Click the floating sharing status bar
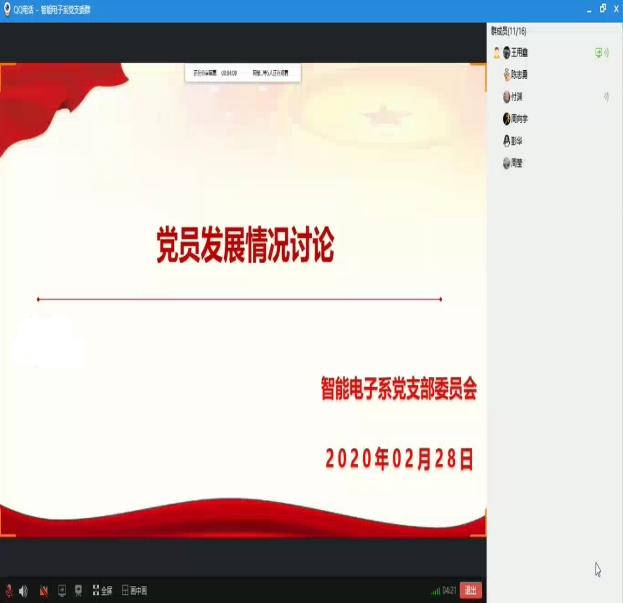This screenshot has height=603, width=623. point(242,73)
